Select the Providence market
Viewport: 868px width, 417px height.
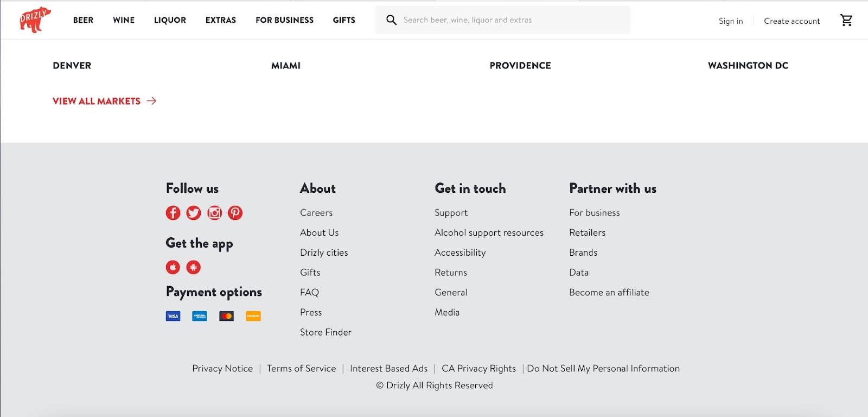[x=520, y=66]
